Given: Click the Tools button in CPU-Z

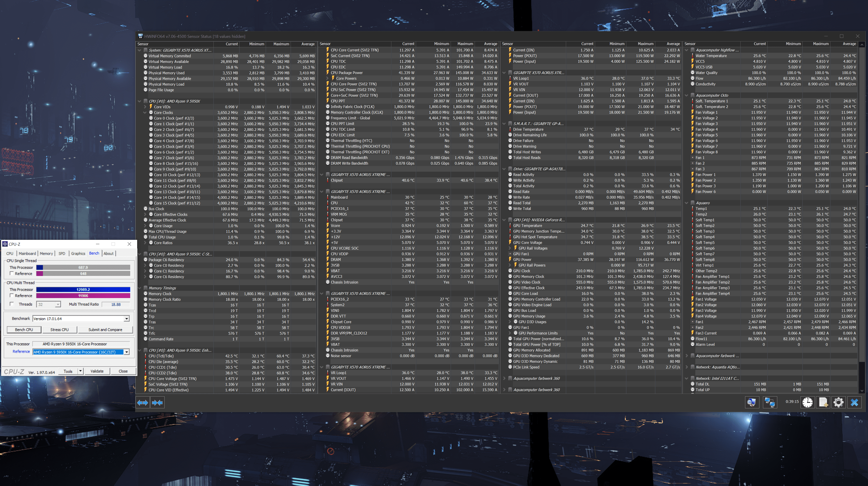Looking at the screenshot, I should point(68,371).
